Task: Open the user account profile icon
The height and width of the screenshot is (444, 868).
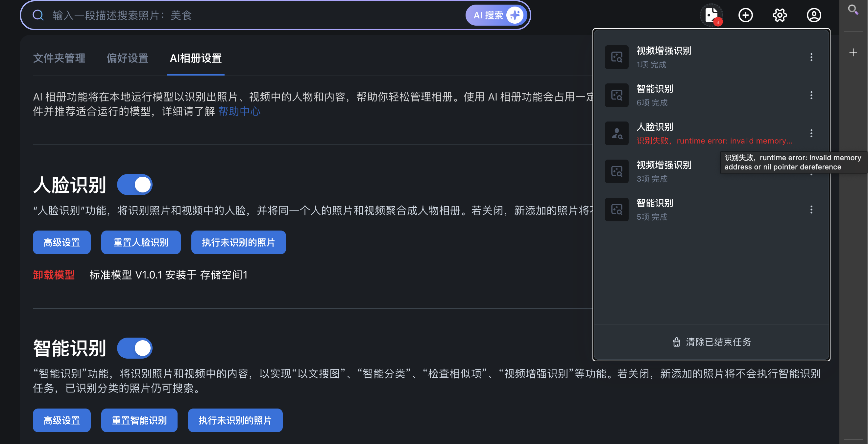Action: (814, 15)
